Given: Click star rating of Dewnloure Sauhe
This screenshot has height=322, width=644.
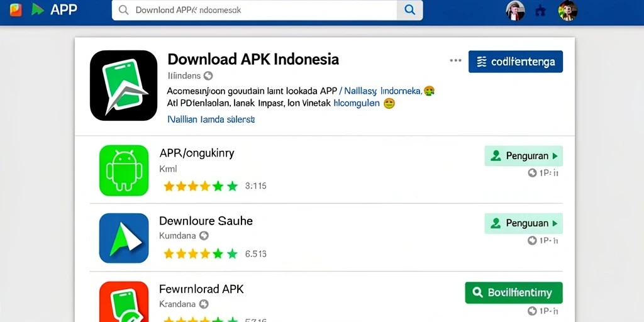Looking at the screenshot, I should click(x=201, y=254).
